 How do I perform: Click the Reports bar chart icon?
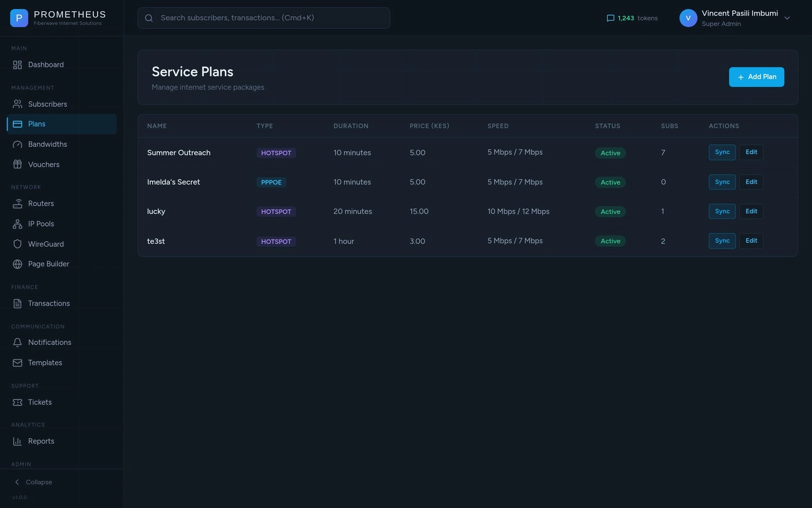coord(17,441)
